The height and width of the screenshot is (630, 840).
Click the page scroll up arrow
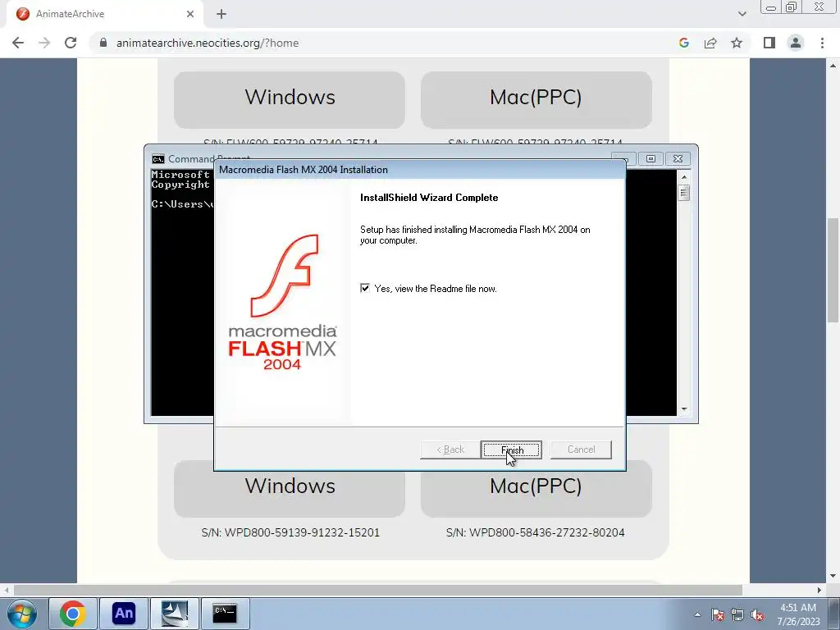(833, 66)
